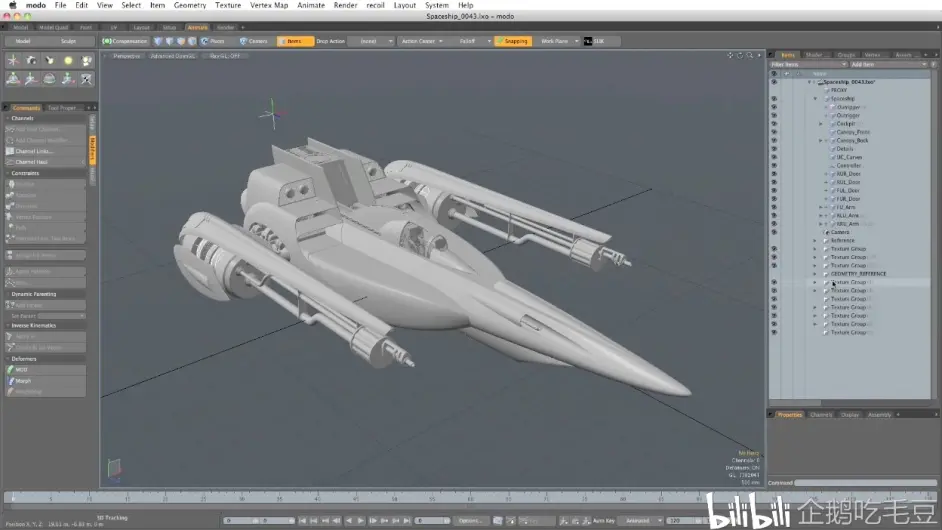This screenshot has height=530, width=942.
Task: Click the Perspective viewport label
Action: [x=127, y=56]
